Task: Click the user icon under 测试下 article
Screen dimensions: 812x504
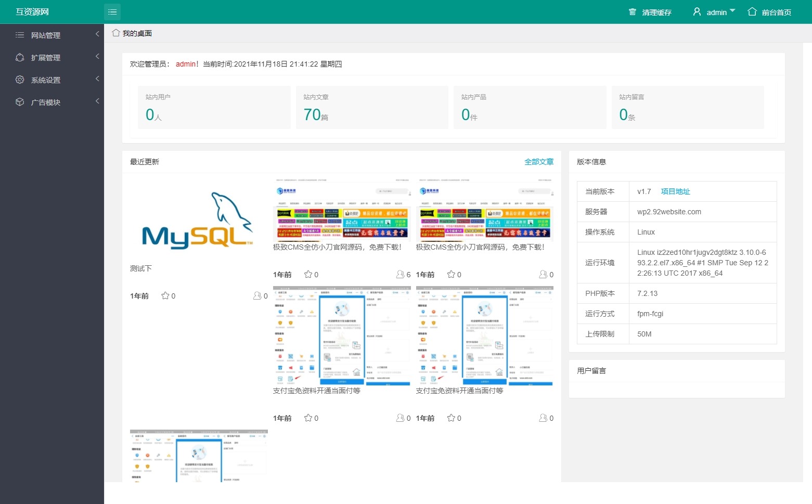Action: pyautogui.click(x=257, y=295)
